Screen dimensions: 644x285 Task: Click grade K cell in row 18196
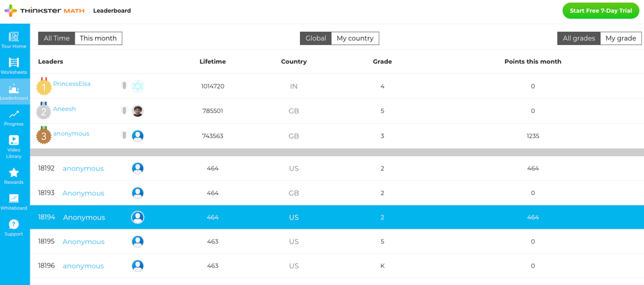click(x=382, y=266)
